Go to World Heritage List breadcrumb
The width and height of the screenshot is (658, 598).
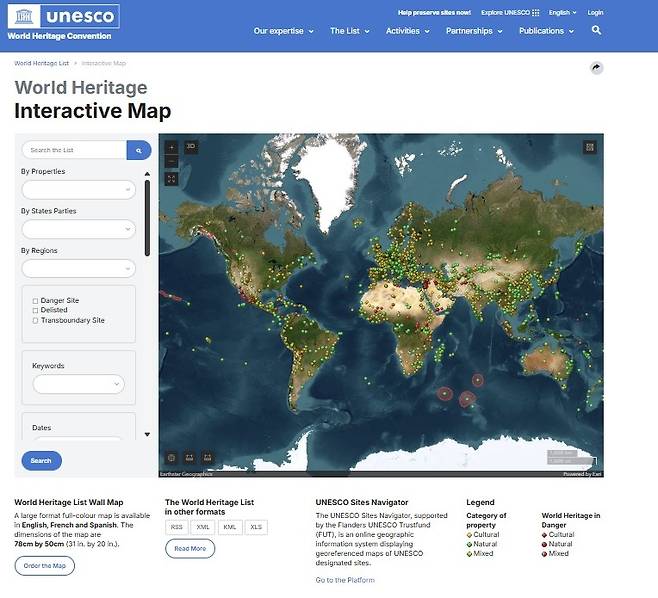click(42, 63)
